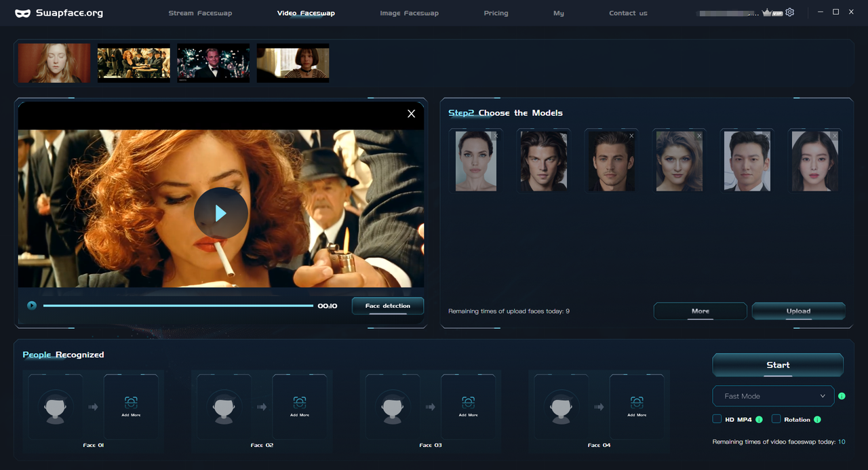
Task: Show info for the Rotation option
Action: click(817, 420)
